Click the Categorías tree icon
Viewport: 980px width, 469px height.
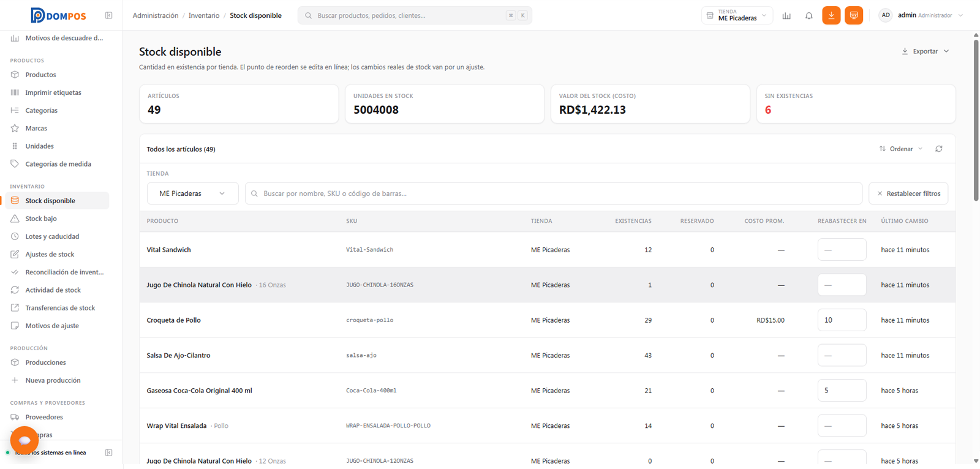point(15,110)
